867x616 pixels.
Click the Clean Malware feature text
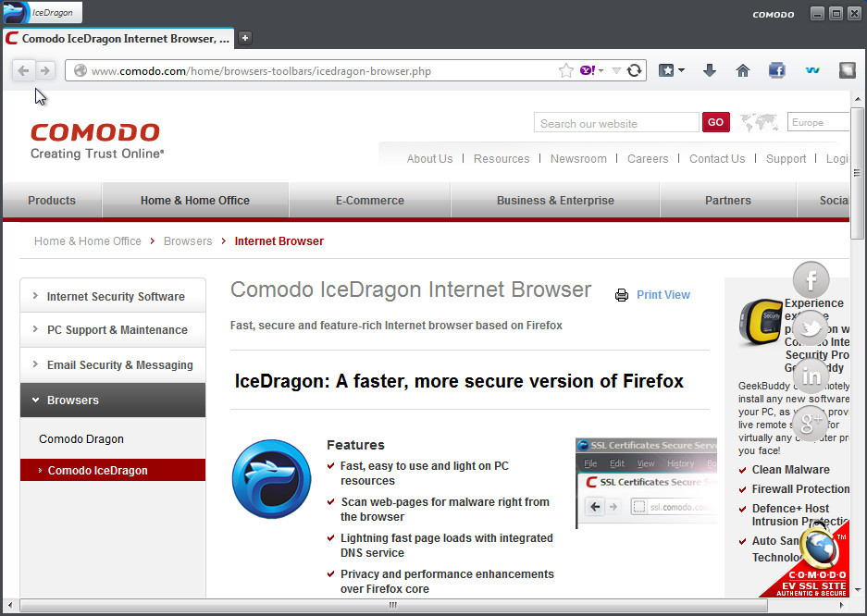tap(791, 470)
